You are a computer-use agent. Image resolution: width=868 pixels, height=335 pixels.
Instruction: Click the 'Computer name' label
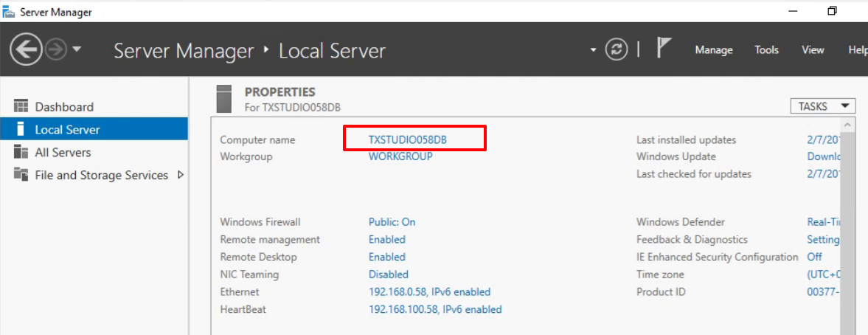coord(257,140)
